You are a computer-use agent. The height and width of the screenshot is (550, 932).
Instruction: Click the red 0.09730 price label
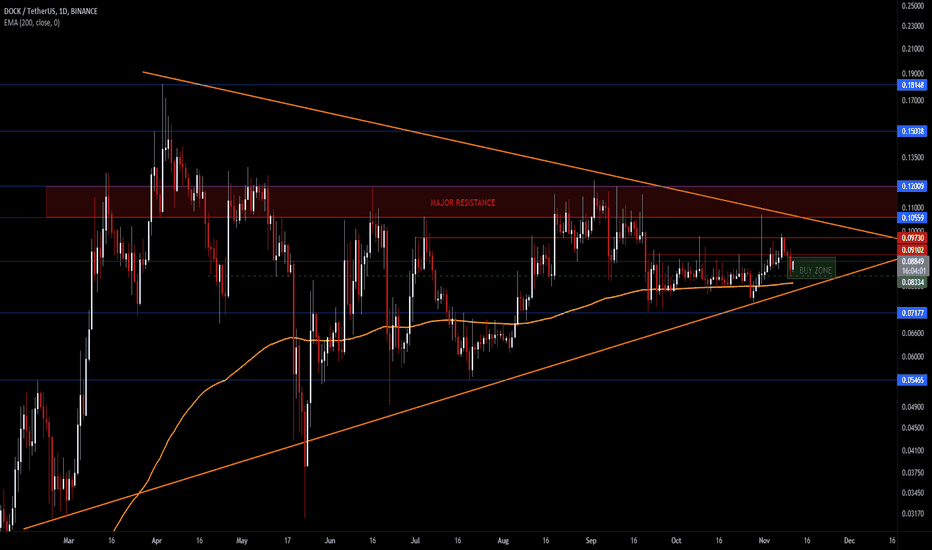tap(912, 238)
